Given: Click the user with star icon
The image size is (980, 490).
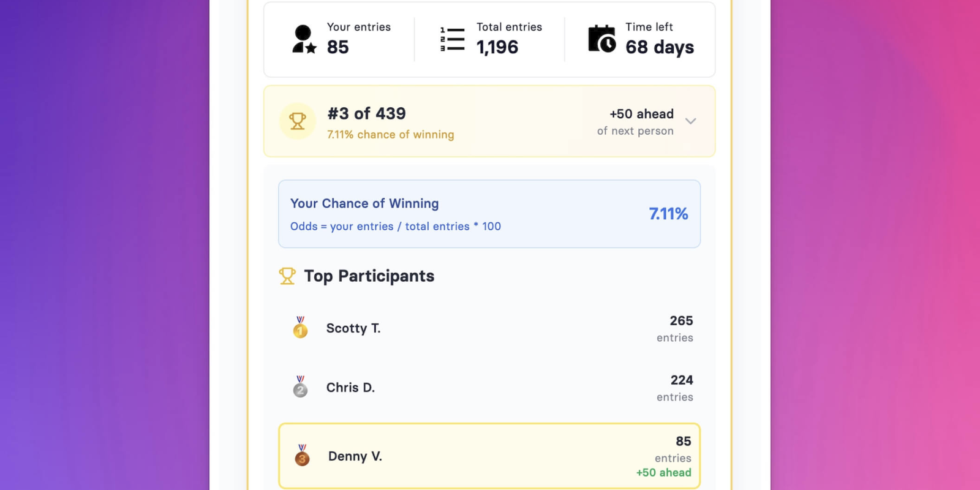Looking at the screenshot, I should coord(304,39).
